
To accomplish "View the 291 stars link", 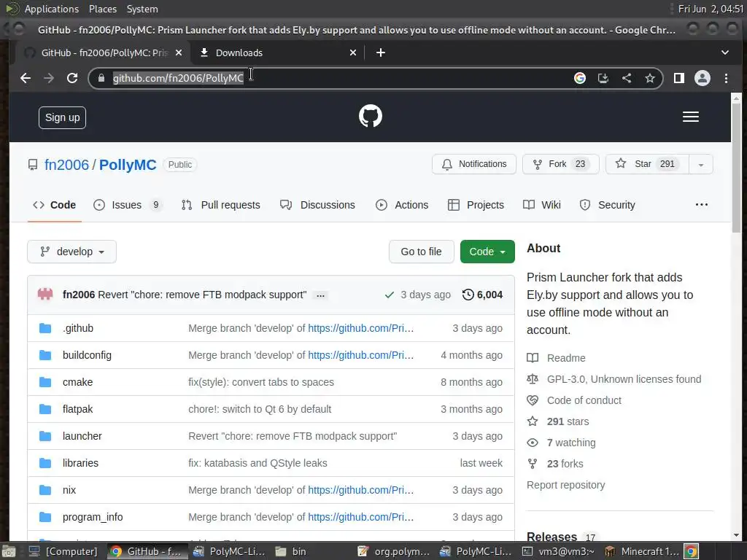I will coord(568,421).
